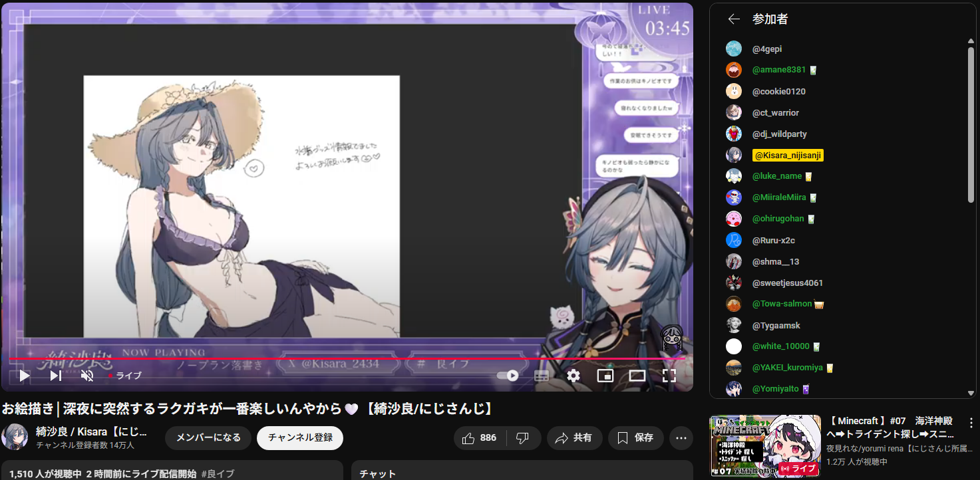
Task: Click avatar of @white_10000
Action: pyautogui.click(x=734, y=346)
